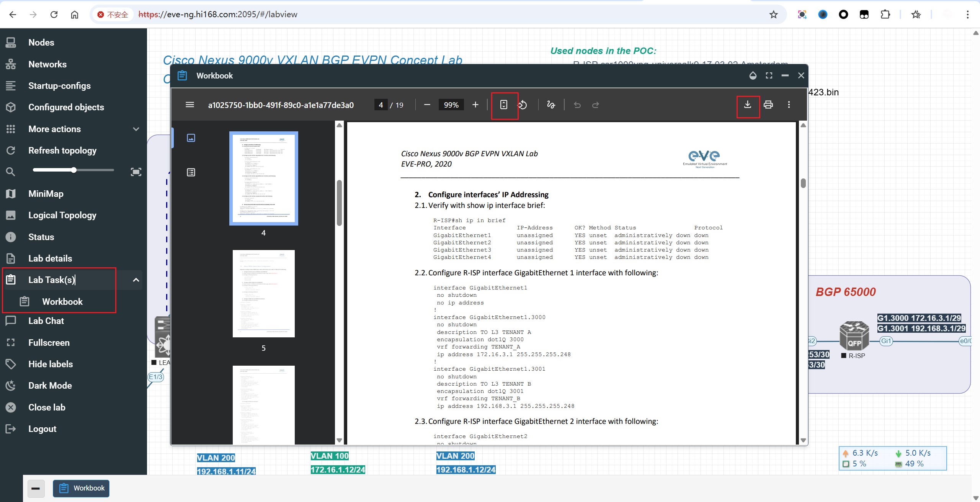980x502 pixels.
Task: Open PDF viewer more actions menu
Action: [789, 105]
